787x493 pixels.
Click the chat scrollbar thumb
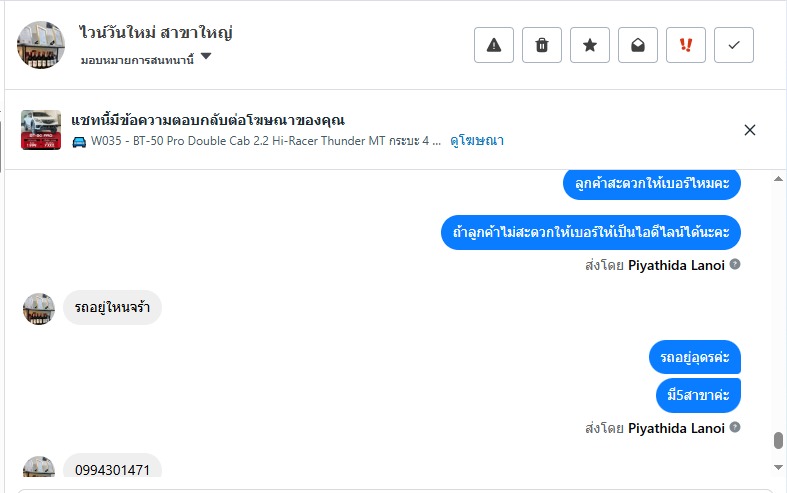(778, 441)
